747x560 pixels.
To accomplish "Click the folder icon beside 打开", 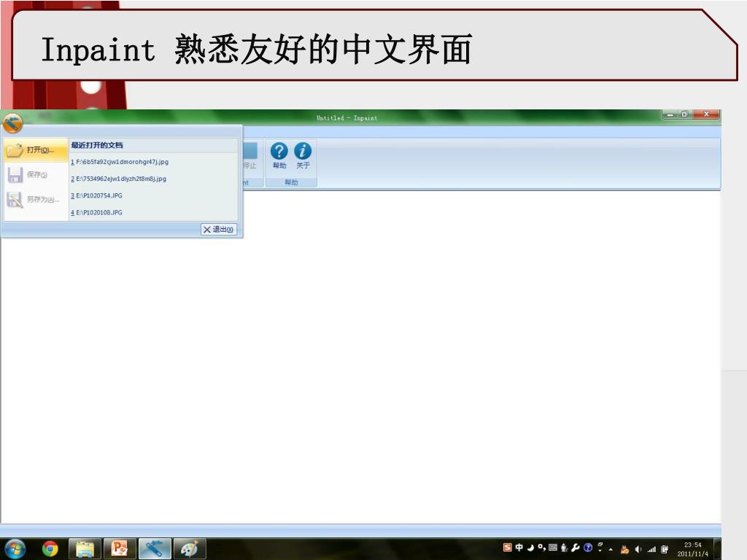I will point(15,150).
